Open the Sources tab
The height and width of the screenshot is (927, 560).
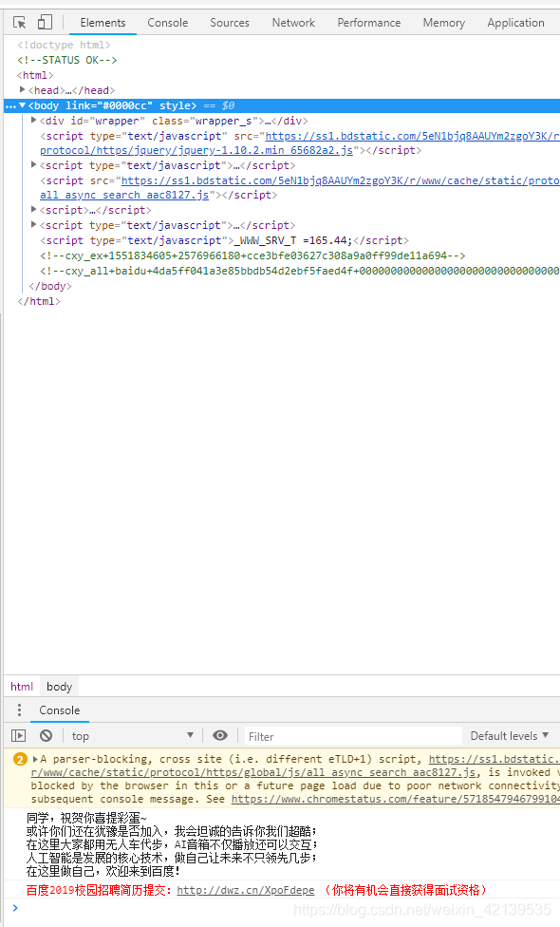click(x=230, y=23)
